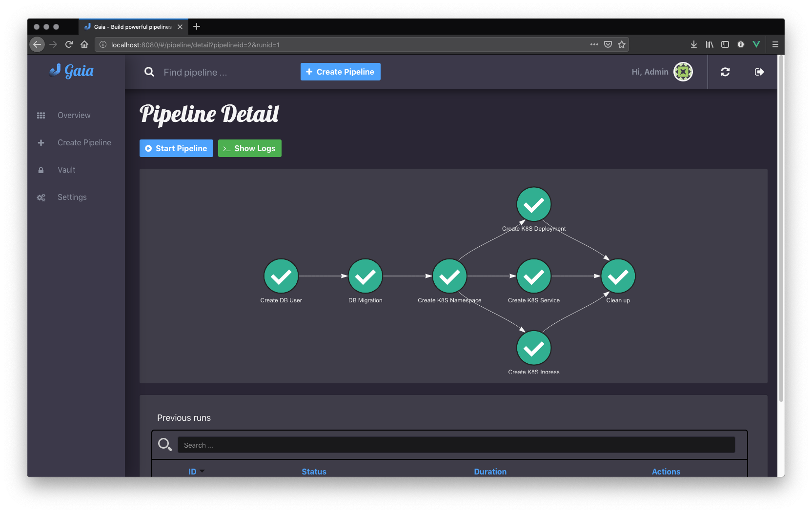The image size is (812, 513).
Task: Click Start Pipeline button
Action: tap(176, 148)
